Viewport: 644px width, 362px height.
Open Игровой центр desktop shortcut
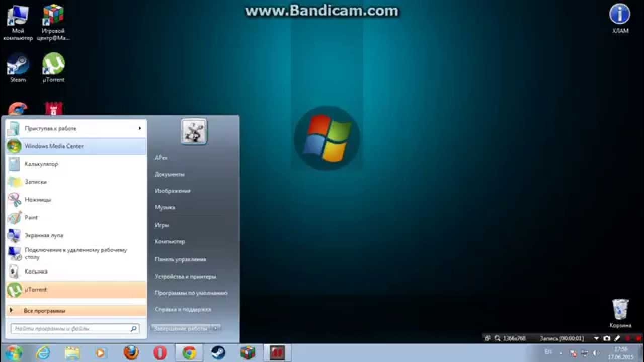pos(54,23)
